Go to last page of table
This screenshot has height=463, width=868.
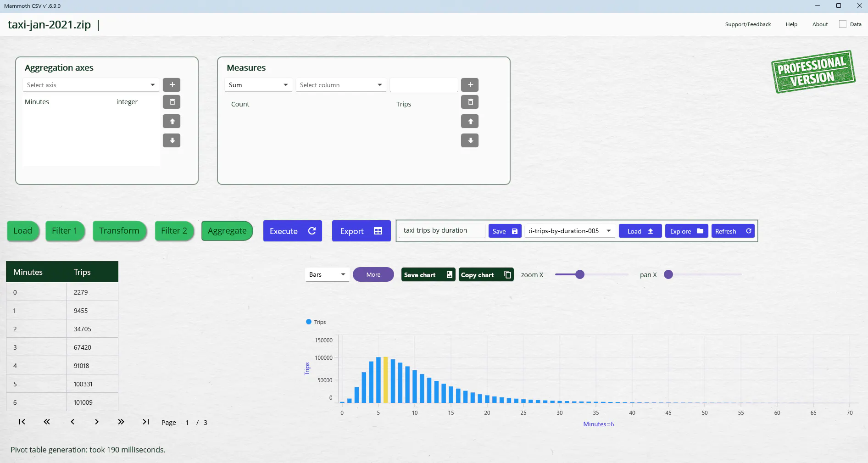[x=146, y=422]
